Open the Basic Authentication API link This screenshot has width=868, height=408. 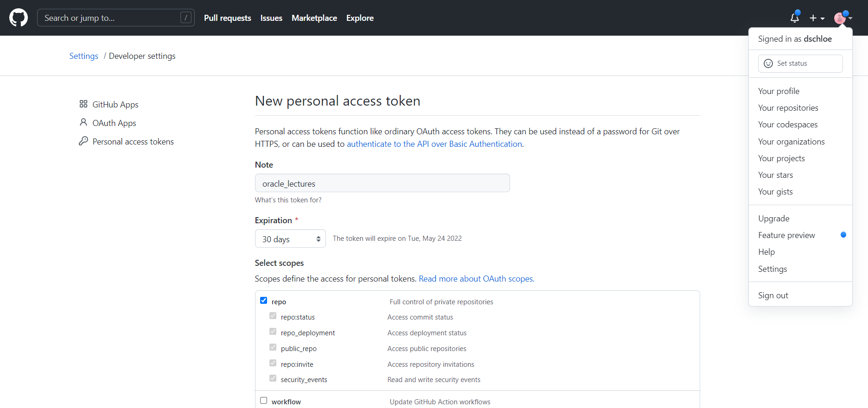click(x=434, y=144)
